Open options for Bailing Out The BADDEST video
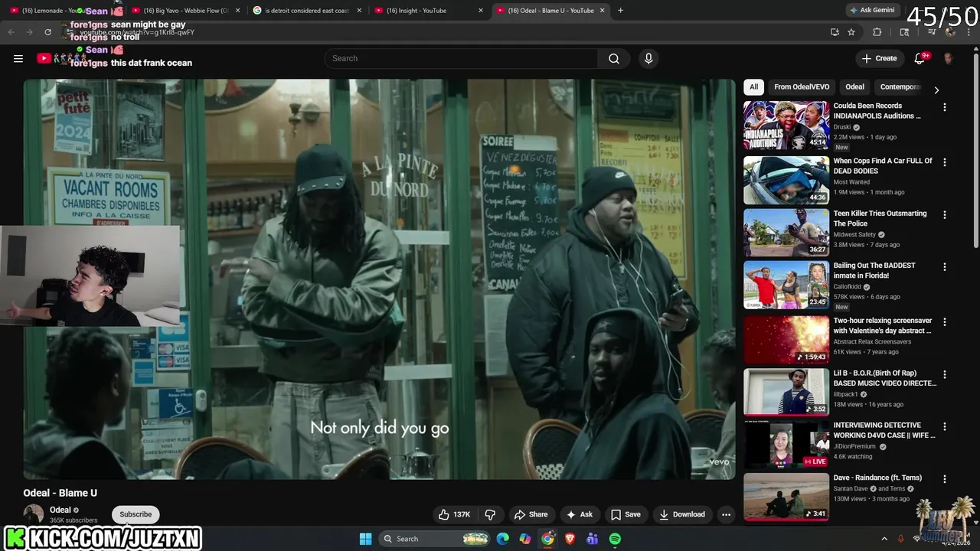The height and width of the screenshot is (551, 980). pos(944,267)
